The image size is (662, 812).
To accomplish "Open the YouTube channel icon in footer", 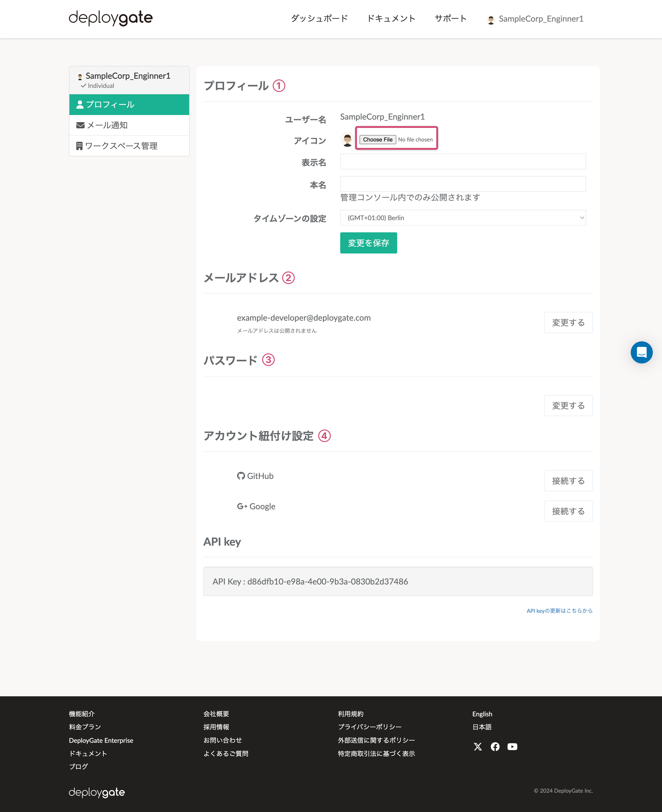I will tap(513, 747).
